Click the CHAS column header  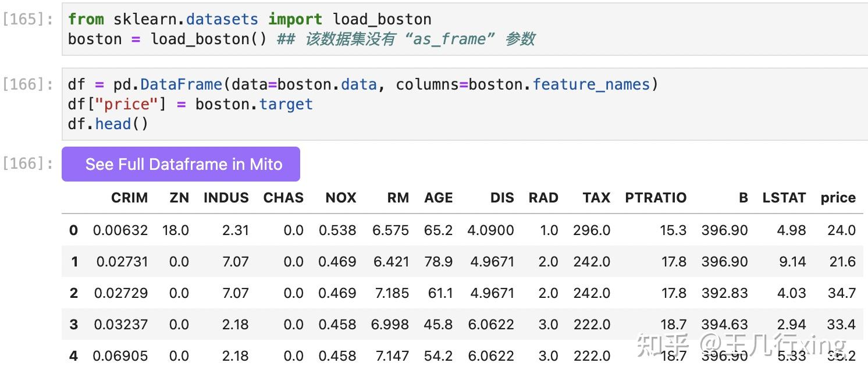tap(283, 198)
